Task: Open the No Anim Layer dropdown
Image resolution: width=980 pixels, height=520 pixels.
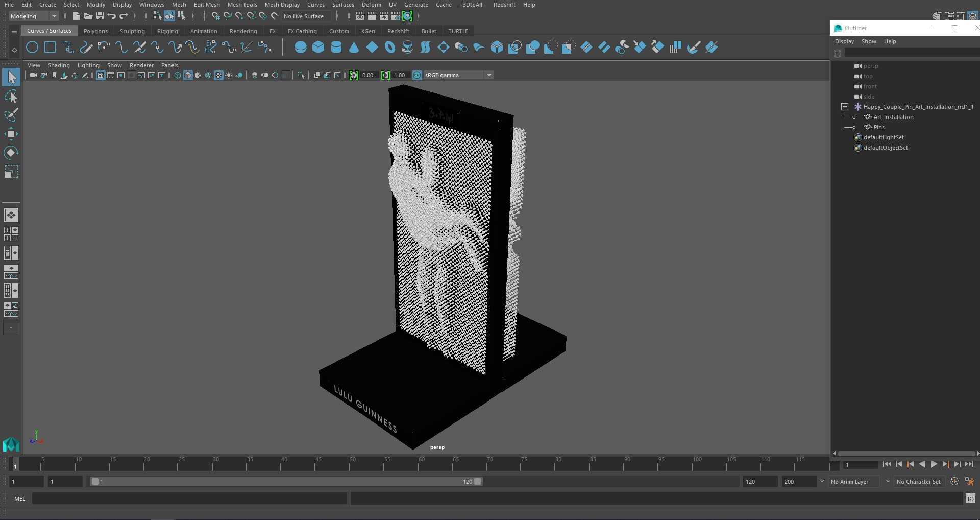Action: click(x=853, y=482)
